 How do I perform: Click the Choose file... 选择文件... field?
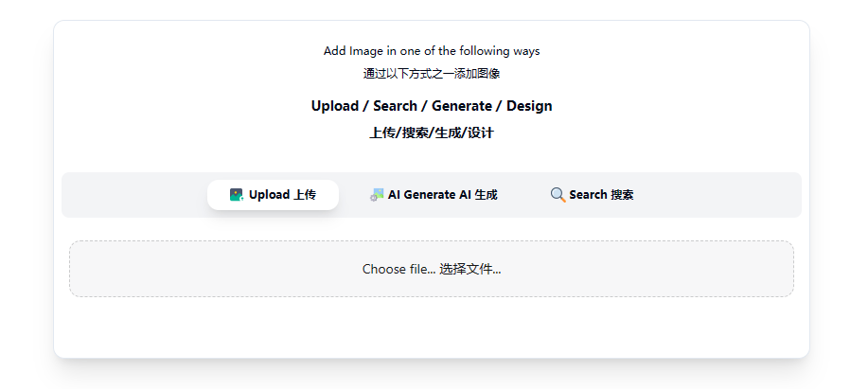tap(432, 269)
